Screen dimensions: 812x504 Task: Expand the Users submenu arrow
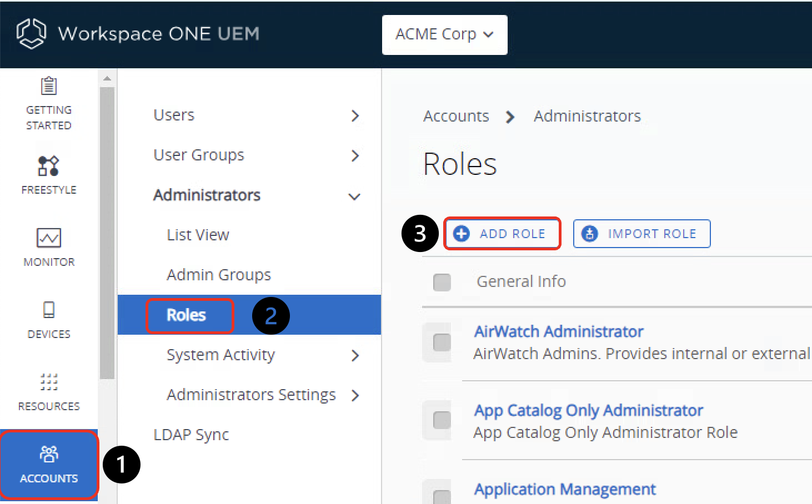tap(355, 115)
